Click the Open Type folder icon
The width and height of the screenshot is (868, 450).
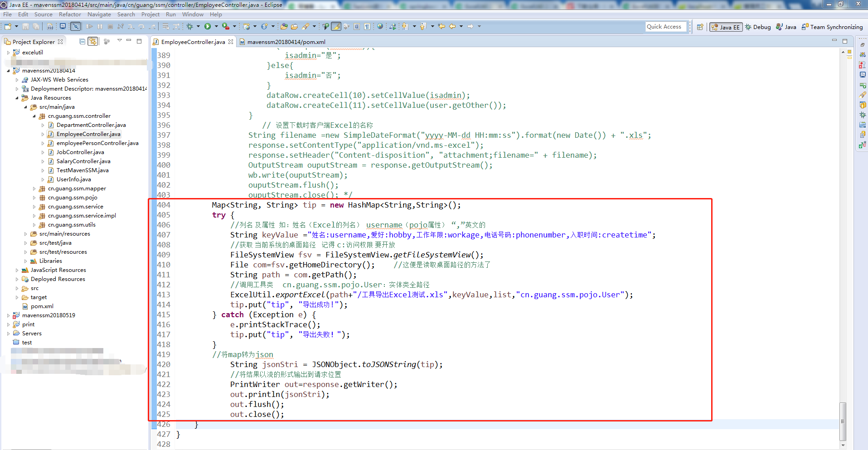pyautogui.click(x=284, y=27)
